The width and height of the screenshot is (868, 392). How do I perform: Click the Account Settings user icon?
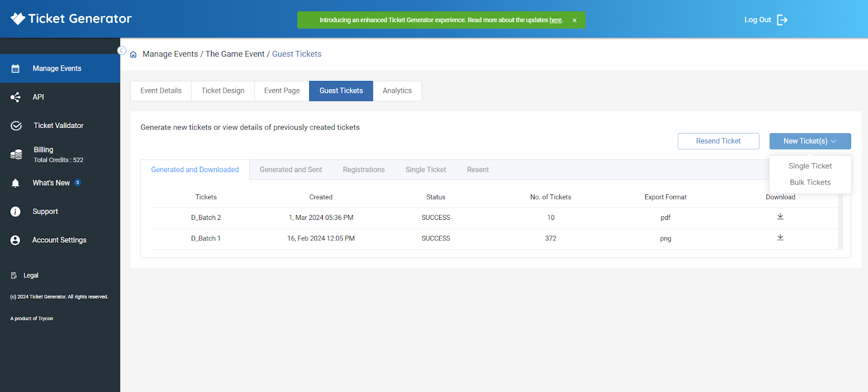point(15,240)
